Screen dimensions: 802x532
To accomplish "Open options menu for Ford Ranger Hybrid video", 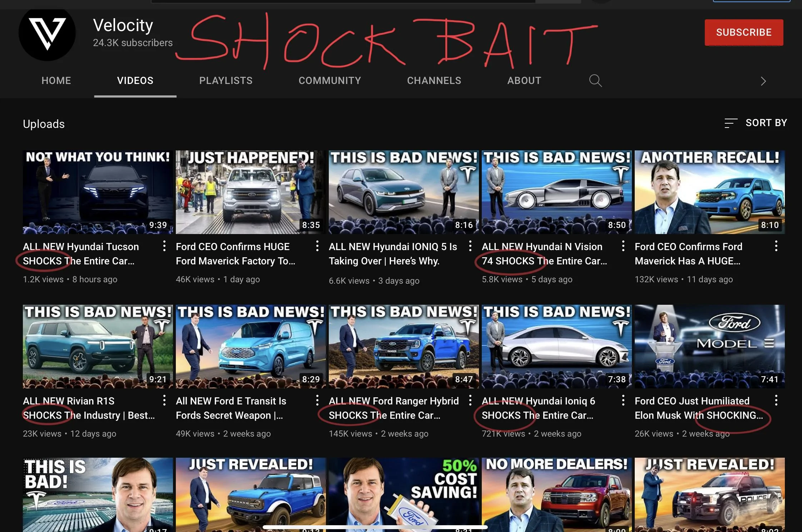I will tap(470, 400).
